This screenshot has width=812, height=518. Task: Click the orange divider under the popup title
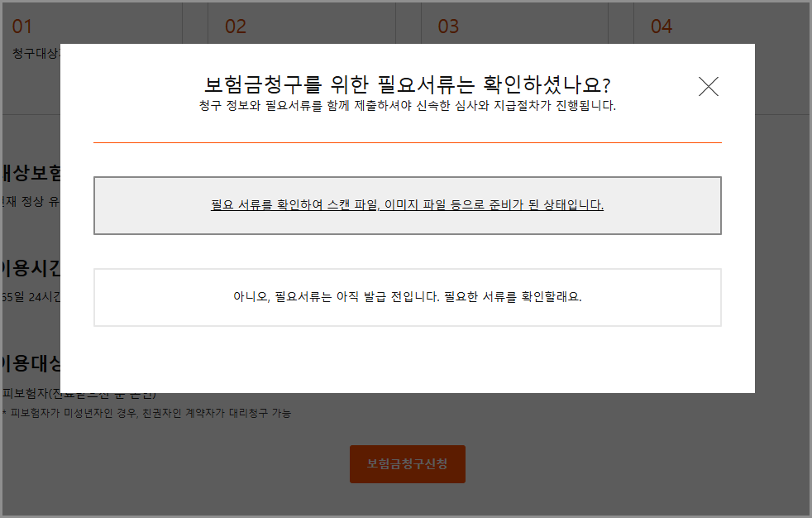click(x=408, y=142)
